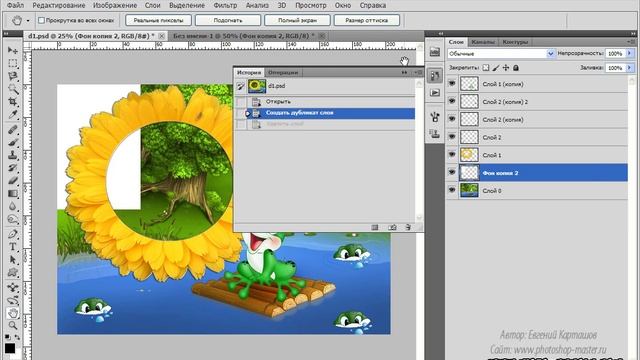Select the Eraser tool
Image resolution: width=640 pixels, height=360 pixels.
coord(13,180)
